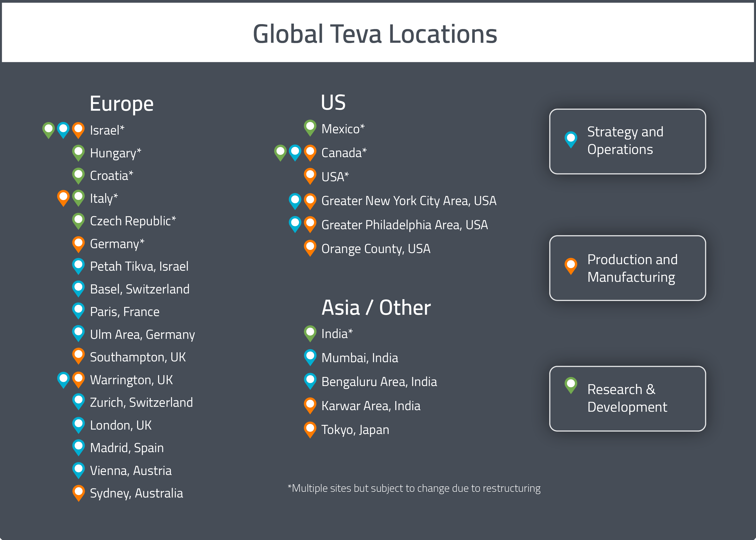Click the US section heading

tap(334, 102)
